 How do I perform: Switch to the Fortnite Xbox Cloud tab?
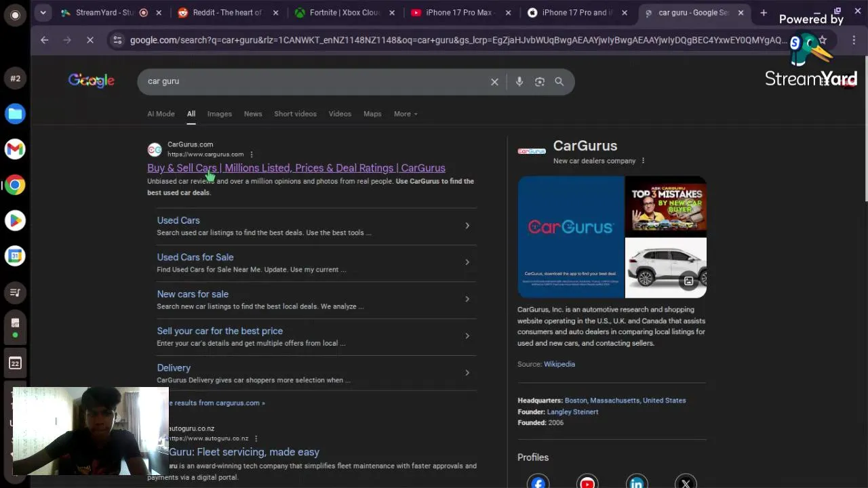(344, 12)
